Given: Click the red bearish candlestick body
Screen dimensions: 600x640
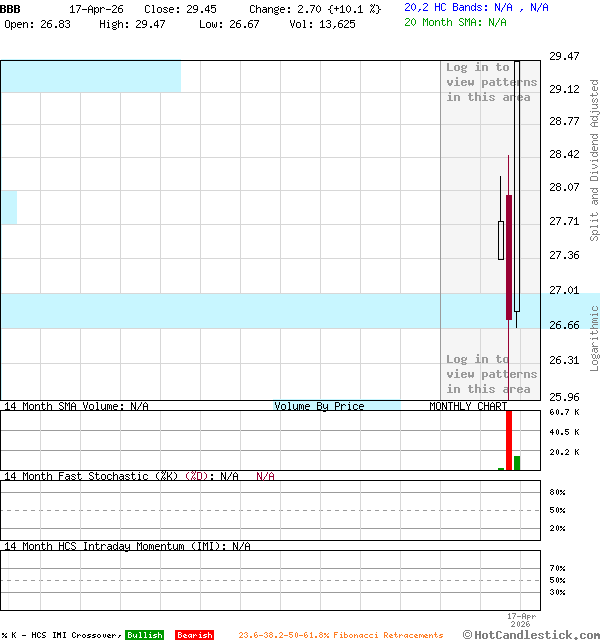Looking at the screenshot, I should coord(509,256).
